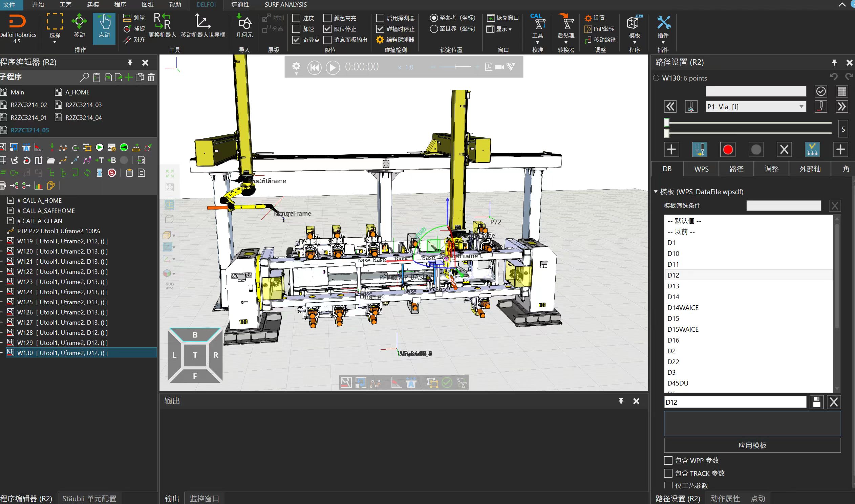Screen dimensions: 855x504
Task: Click the upper point slider handle
Action: [666, 123]
